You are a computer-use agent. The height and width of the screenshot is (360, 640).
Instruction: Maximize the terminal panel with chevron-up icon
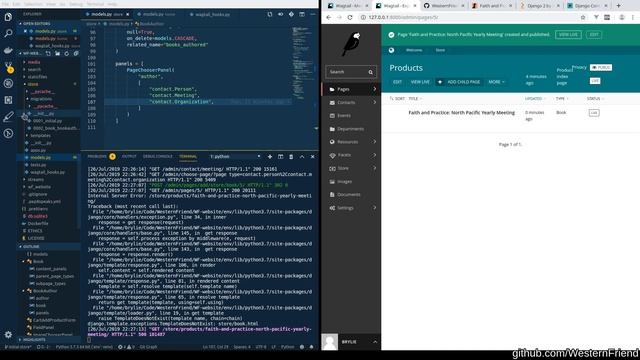(302, 156)
